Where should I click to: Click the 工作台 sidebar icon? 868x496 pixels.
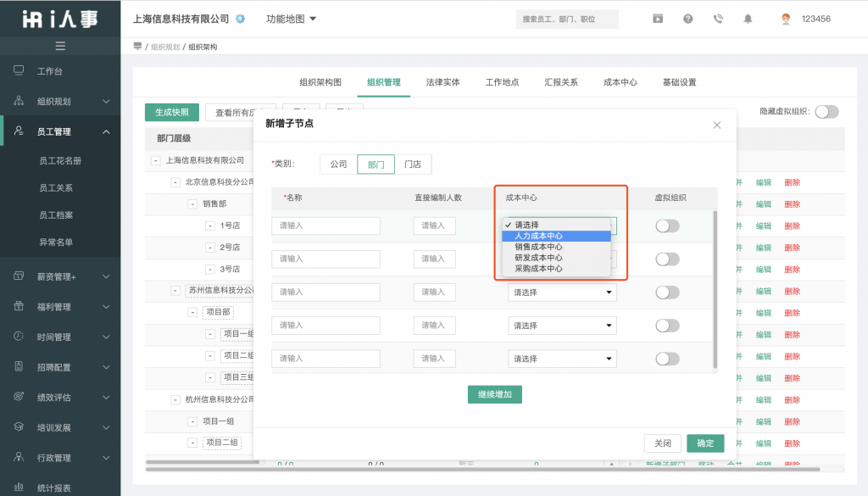point(19,70)
